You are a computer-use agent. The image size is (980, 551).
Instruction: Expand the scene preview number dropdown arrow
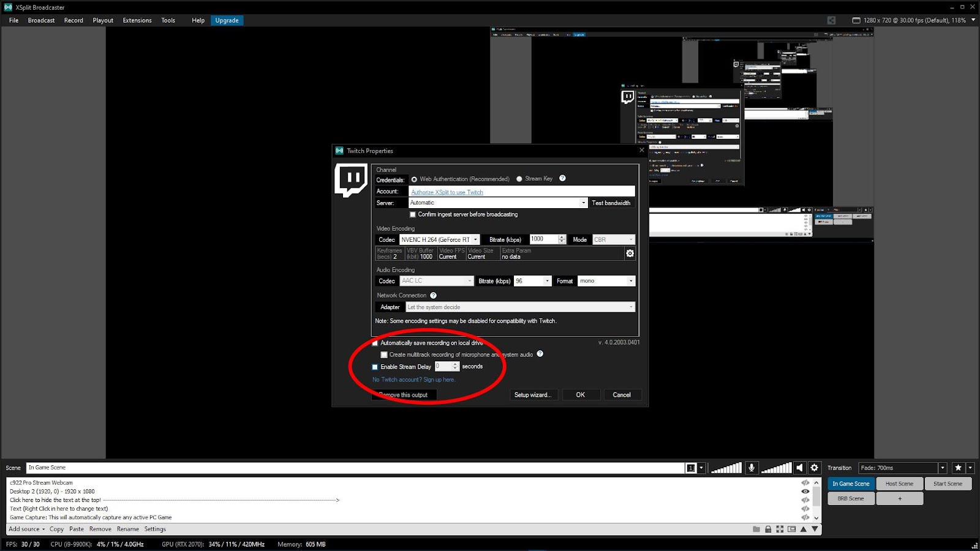(x=701, y=468)
